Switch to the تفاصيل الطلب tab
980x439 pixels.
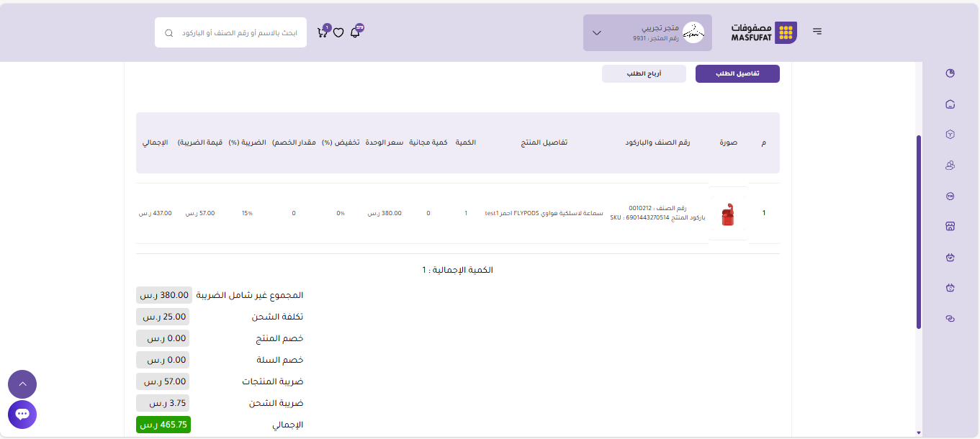737,74
